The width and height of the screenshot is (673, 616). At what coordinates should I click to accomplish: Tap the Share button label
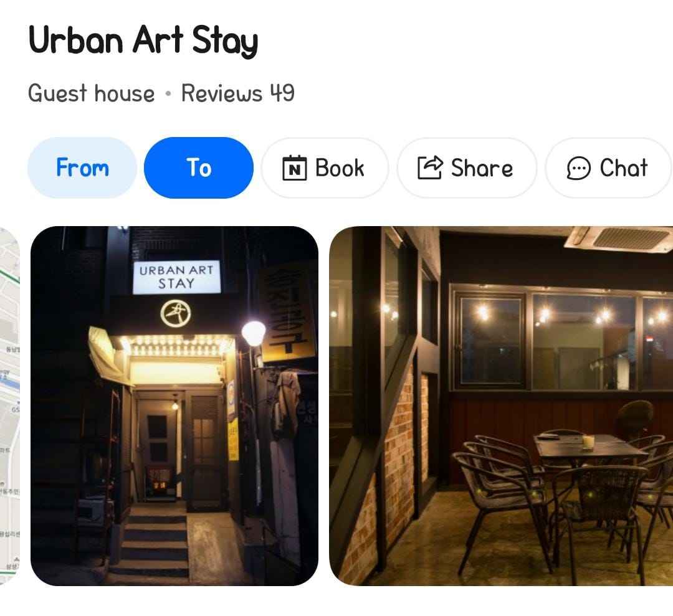click(482, 168)
